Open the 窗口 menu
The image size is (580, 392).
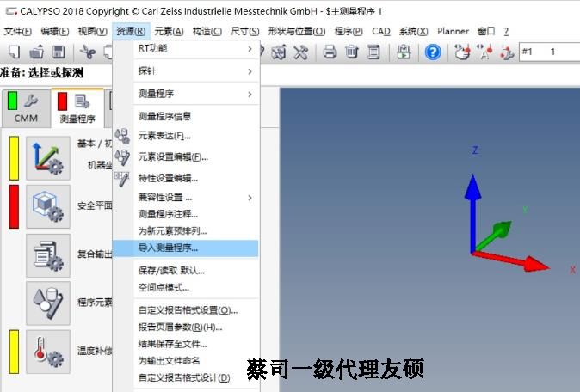[486, 32]
